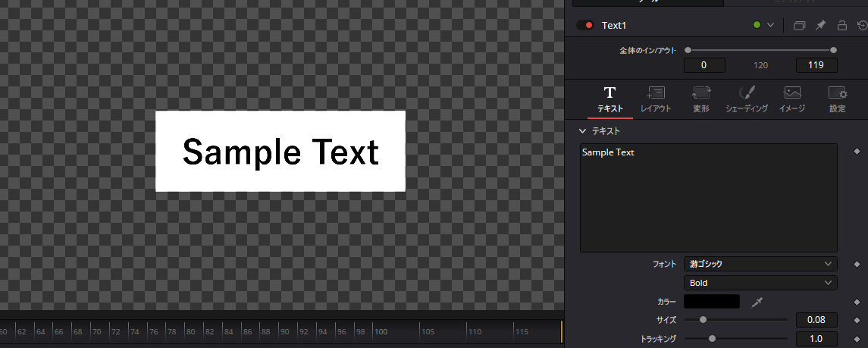Click the global in field showing 0
Image resolution: width=868 pixels, height=348 pixels.
pyautogui.click(x=704, y=65)
